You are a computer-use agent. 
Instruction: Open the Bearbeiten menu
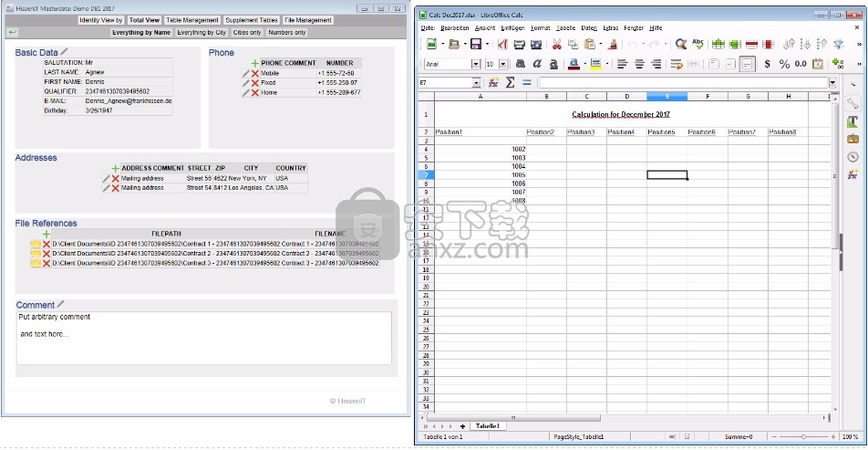click(x=455, y=27)
